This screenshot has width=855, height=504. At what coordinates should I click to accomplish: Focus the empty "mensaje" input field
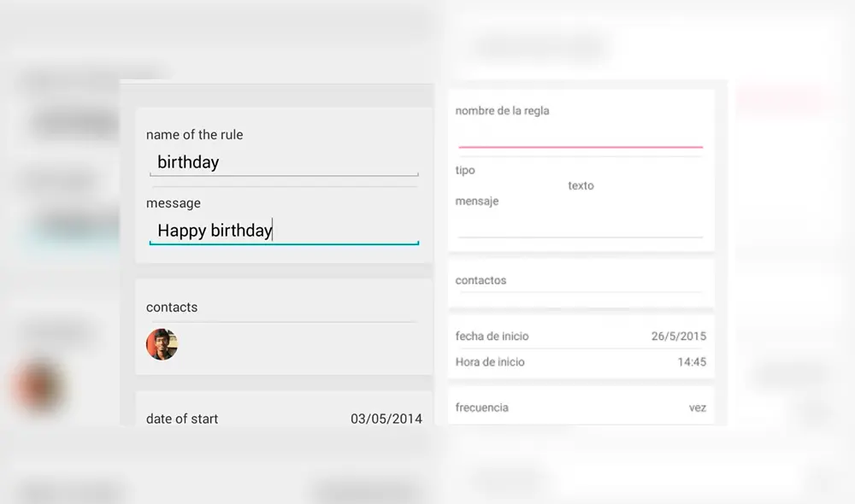coord(580,226)
